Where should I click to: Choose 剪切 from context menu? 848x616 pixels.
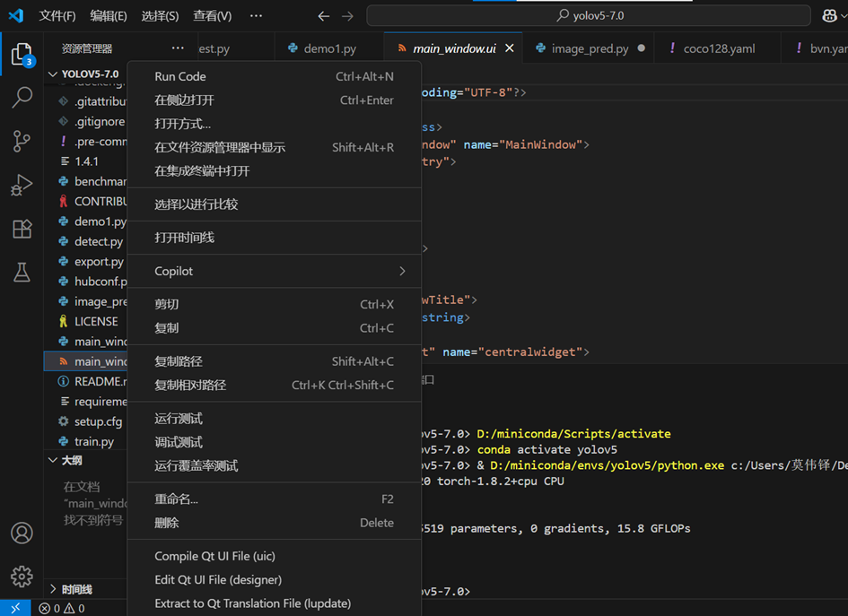tap(275, 305)
